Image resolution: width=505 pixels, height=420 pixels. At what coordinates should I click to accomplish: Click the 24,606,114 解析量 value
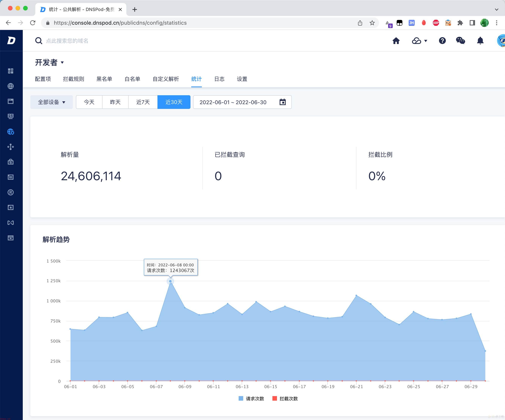click(x=91, y=176)
